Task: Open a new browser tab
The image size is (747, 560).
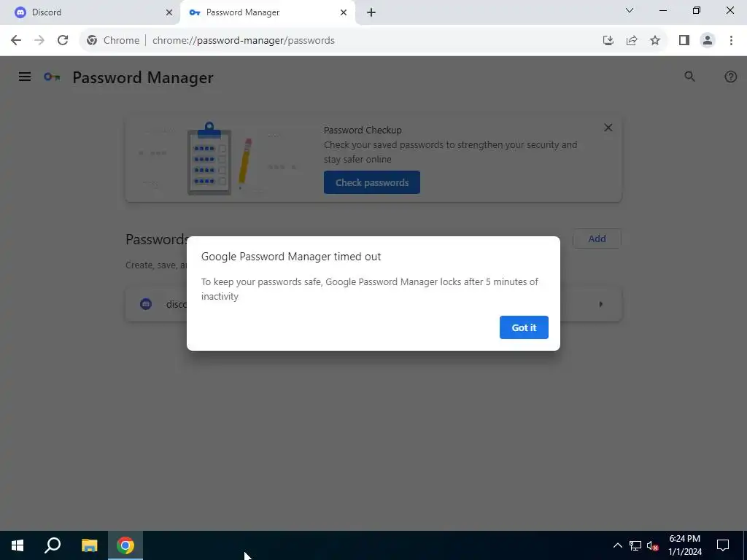Action: pyautogui.click(x=371, y=12)
